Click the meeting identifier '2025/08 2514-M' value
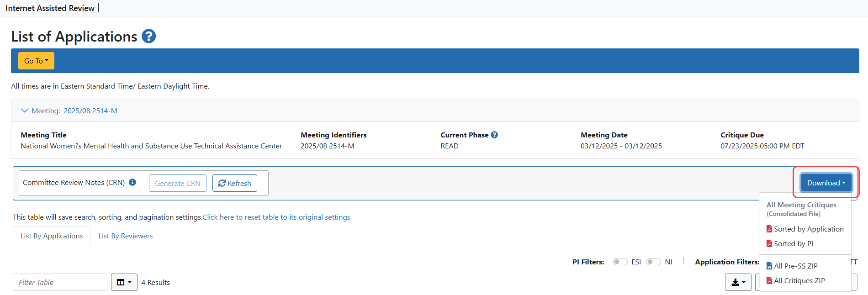This screenshot has width=868, height=295. tap(327, 146)
